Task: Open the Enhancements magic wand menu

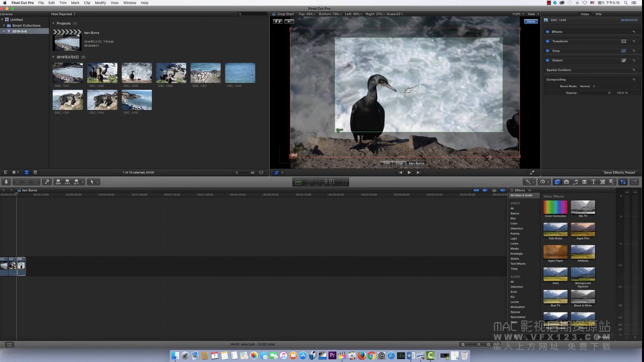Action: (x=530, y=182)
